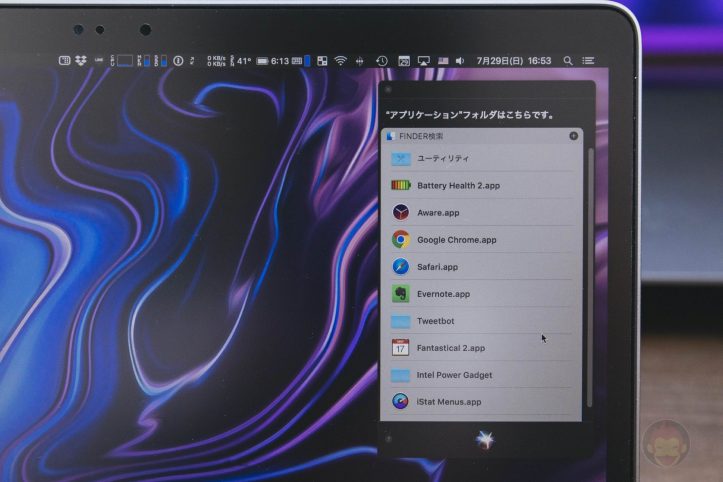Open the Intel Power Gadget folder
Image resolution: width=723 pixels, height=482 pixels.
tap(454, 375)
